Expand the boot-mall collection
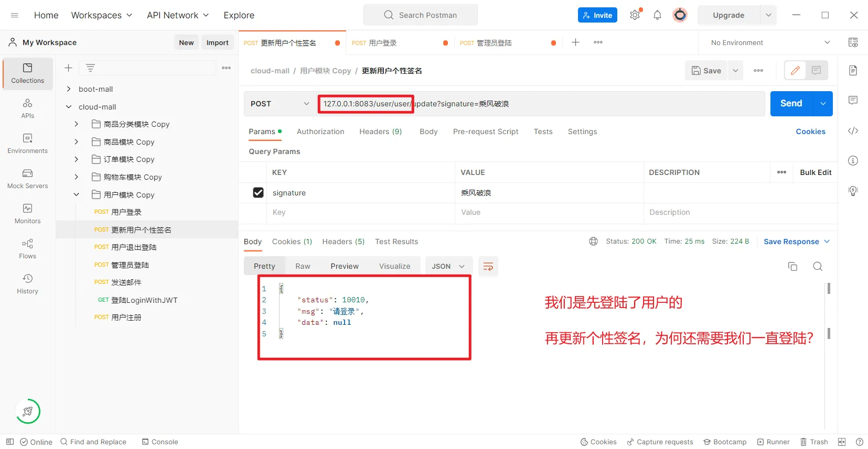The width and height of the screenshot is (868, 449). [69, 89]
